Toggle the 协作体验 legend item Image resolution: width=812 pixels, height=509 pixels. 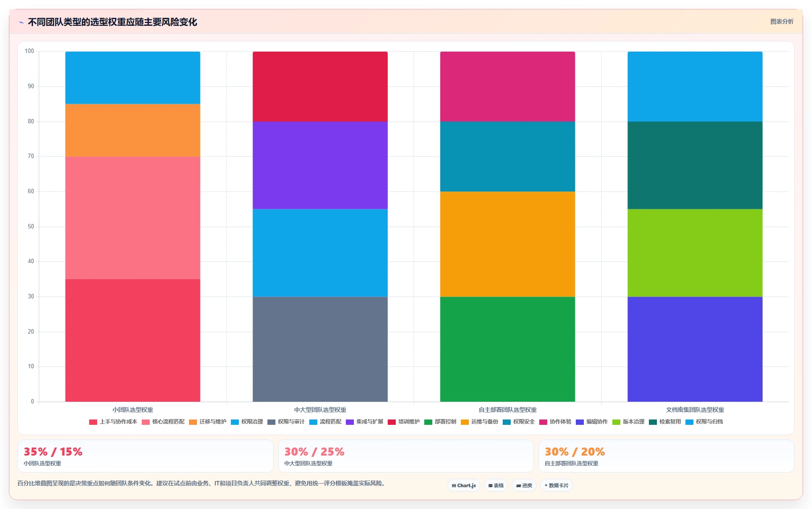(555, 422)
